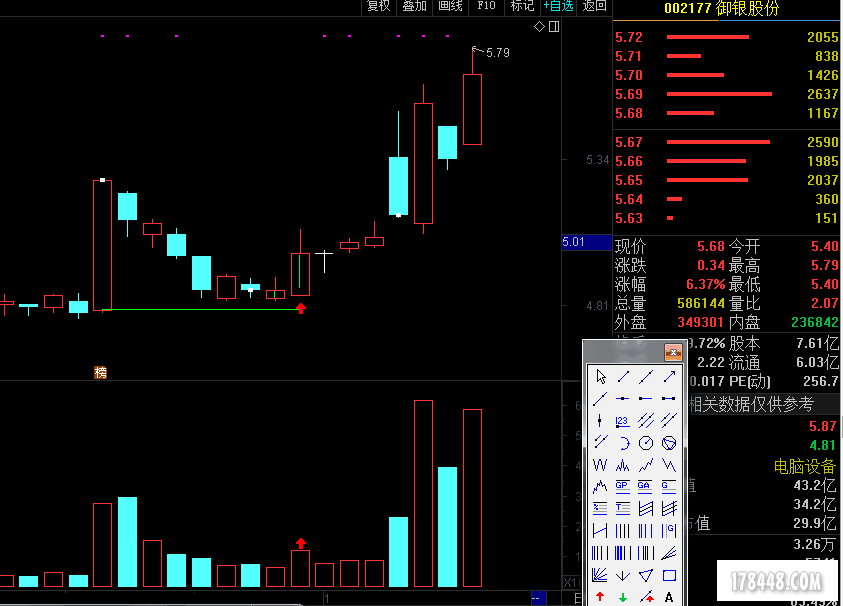The image size is (843, 606).
Task: Open 画线 drawing tools menu
Action: click(x=451, y=6)
